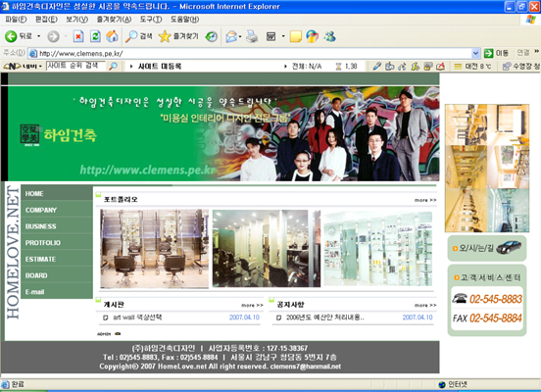This screenshot has width=541, height=392.
Task: Click the 오시는길 directions button
Action: point(487,248)
